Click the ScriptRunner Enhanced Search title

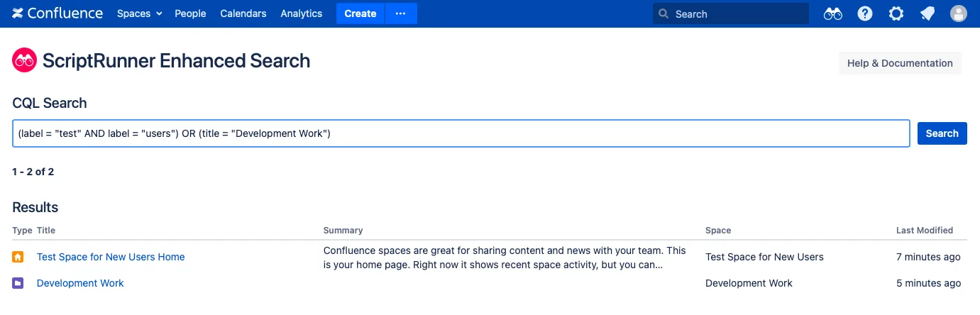(176, 60)
